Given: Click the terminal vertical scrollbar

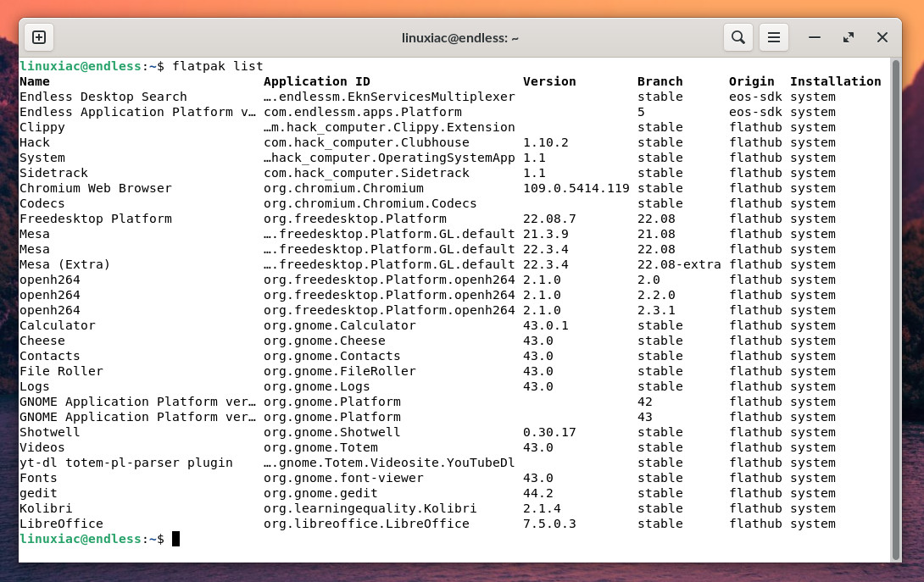Looking at the screenshot, I should pyautogui.click(x=896, y=310).
